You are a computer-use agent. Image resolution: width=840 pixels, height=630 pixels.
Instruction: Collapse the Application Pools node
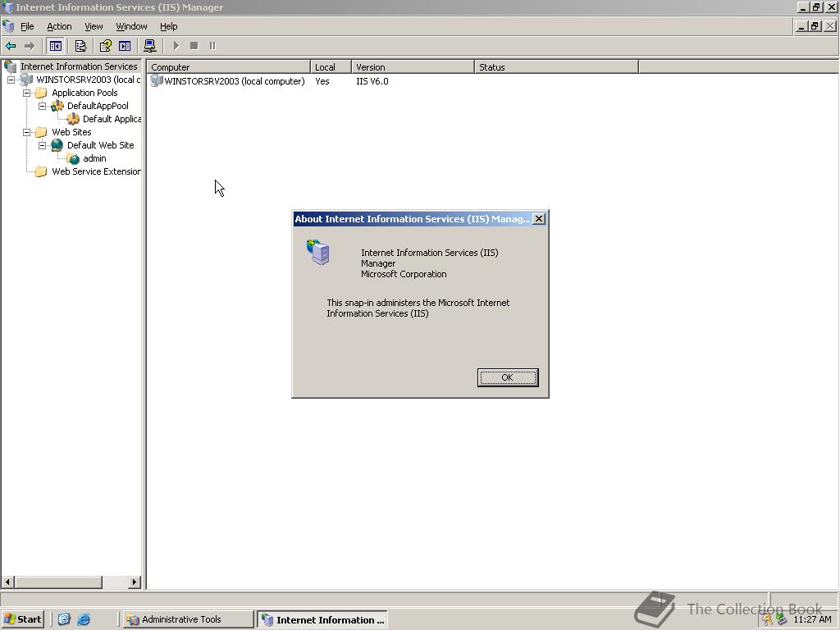pos(26,93)
